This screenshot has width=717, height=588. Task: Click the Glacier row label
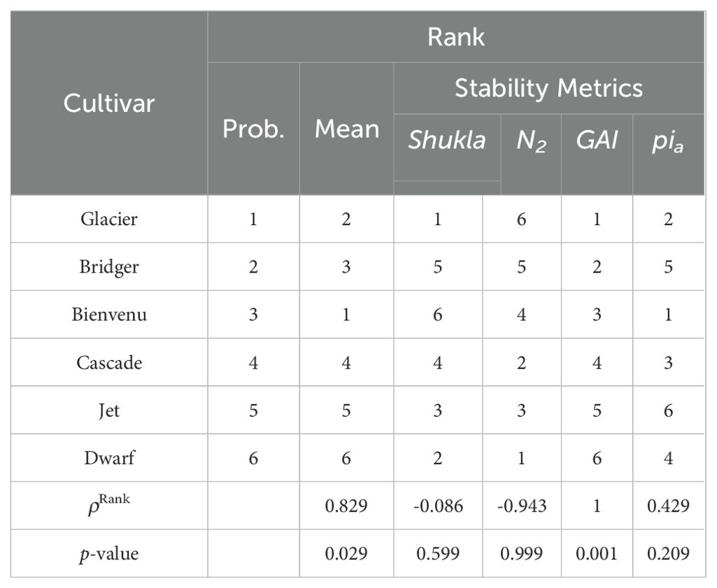click(x=108, y=219)
